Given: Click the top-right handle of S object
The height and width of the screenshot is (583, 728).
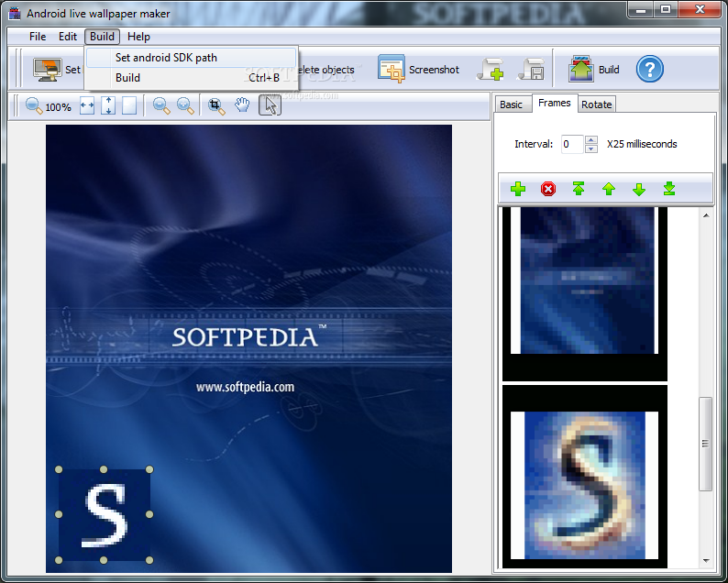Looking at the screenshot, I should coord(149,469).
